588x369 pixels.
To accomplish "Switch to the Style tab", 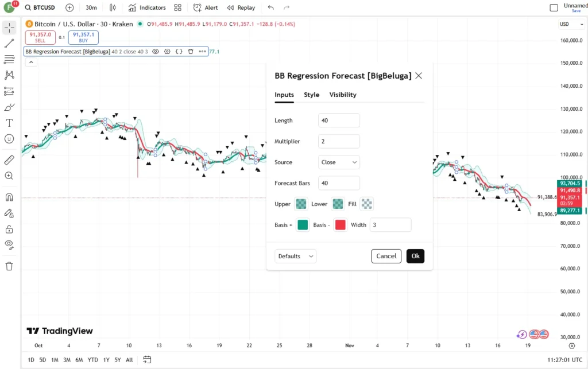I will (312, 95).
